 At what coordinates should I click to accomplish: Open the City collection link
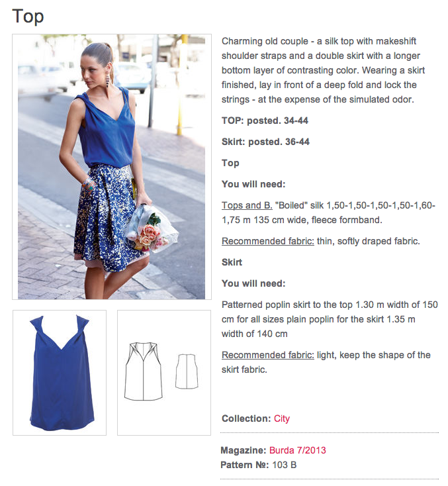coord(282,418)
